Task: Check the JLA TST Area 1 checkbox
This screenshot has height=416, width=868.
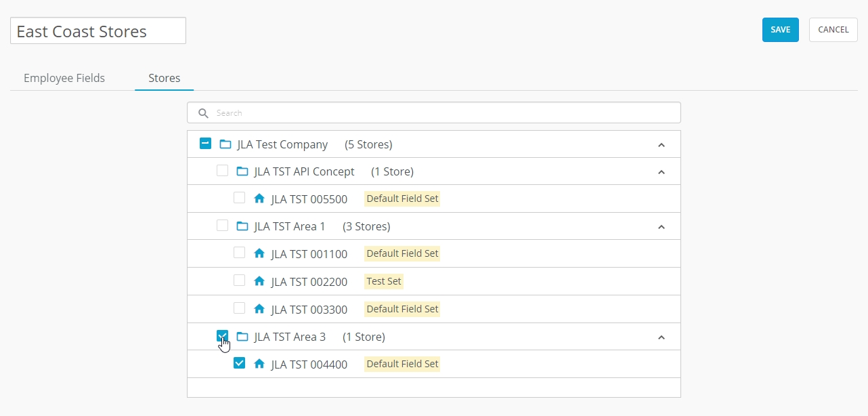Action: (x=222, y=226)
